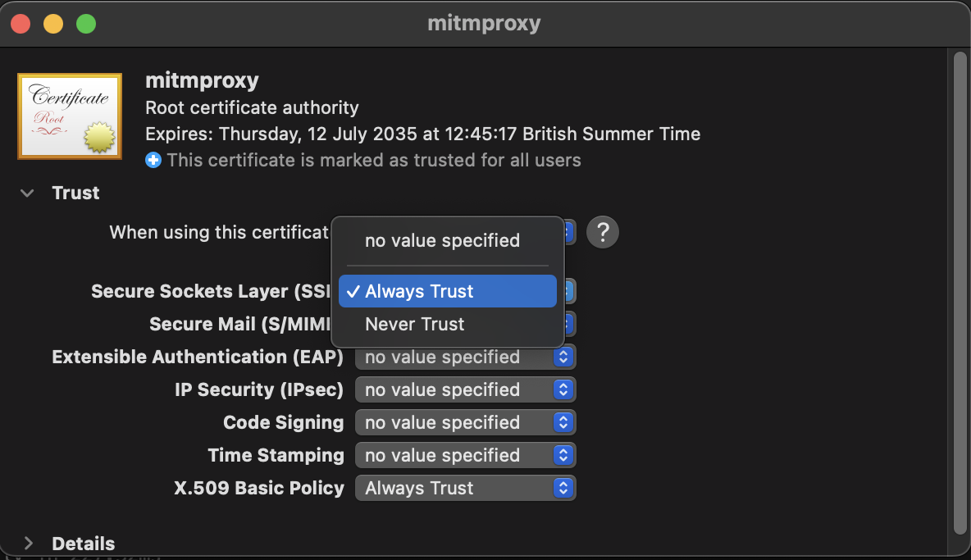Open the Time Stamping trust dropdown
971x560 pixels.
466,455
